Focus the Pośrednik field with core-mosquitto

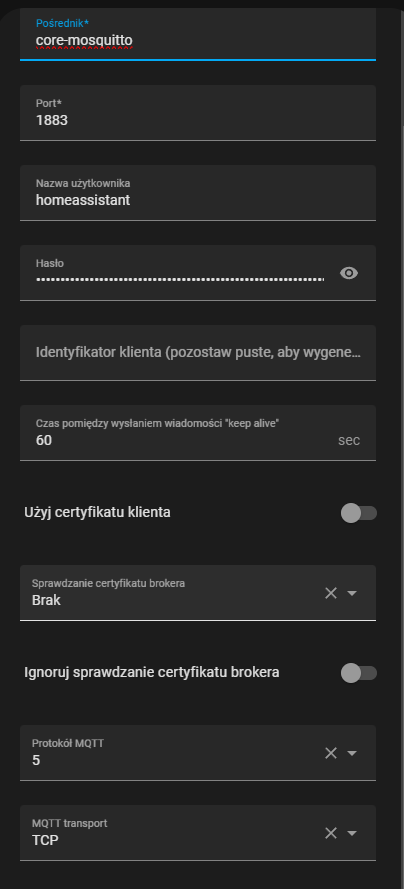198,34
